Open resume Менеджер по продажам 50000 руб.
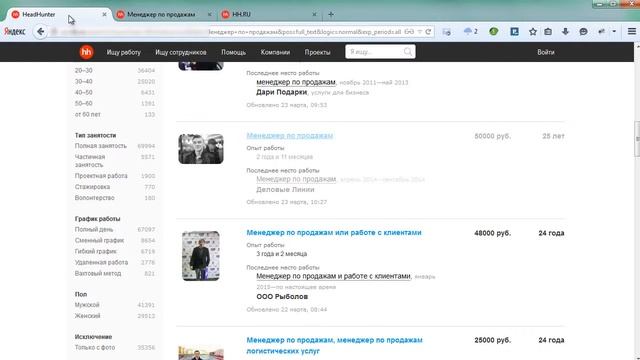The width and height of the screenshot is (640, 360). (x=290, y=136)
